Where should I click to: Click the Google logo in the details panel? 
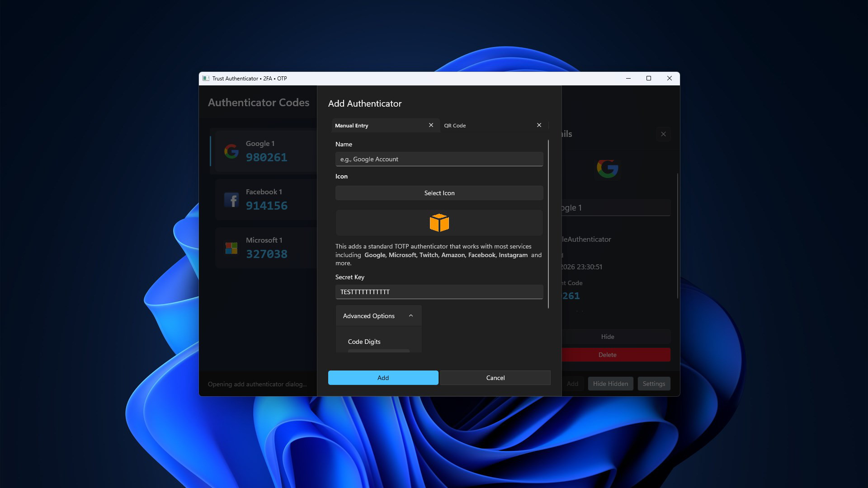(608, 169)
